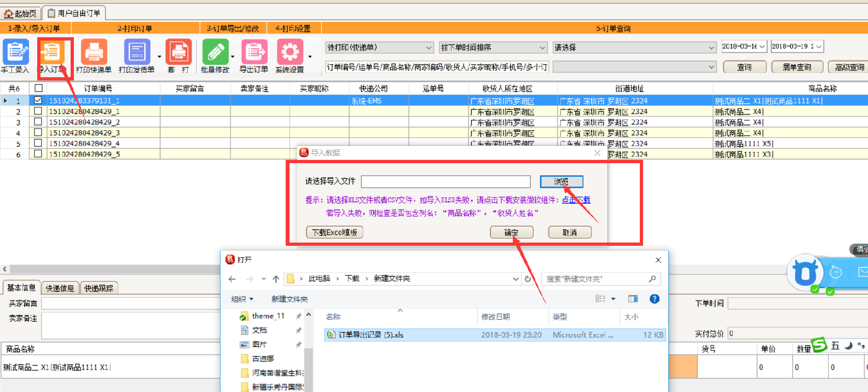Click the 漏单查询 button
The width and height of the screenshot is (868, 392).
point(797,67)
